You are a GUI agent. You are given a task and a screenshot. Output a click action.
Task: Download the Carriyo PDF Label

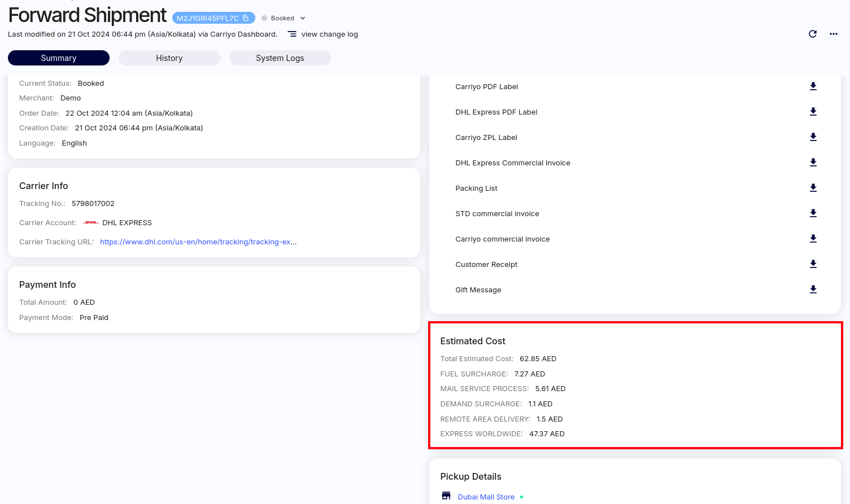pyautogui.click(x=813, y=86)
